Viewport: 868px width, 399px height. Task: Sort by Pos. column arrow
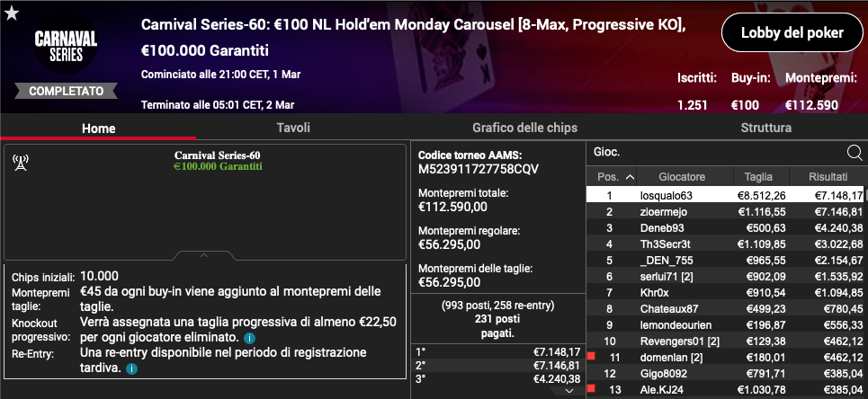[x=630, y=177]
